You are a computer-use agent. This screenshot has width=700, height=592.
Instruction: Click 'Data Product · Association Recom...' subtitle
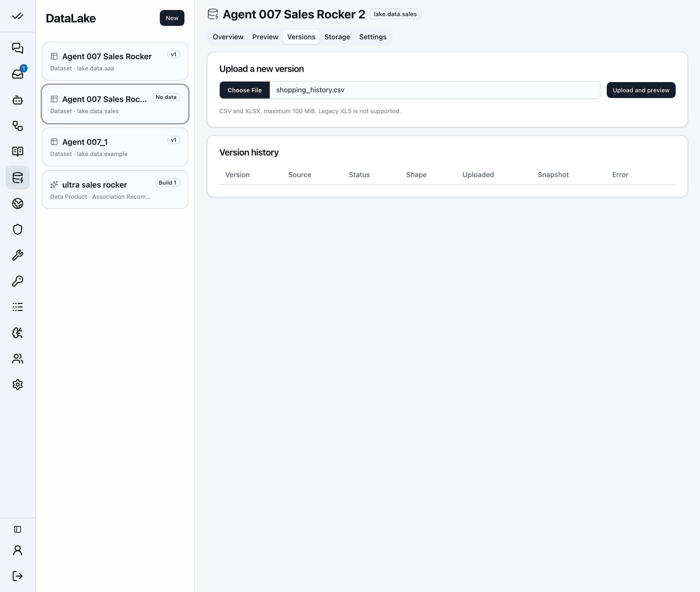100,197
